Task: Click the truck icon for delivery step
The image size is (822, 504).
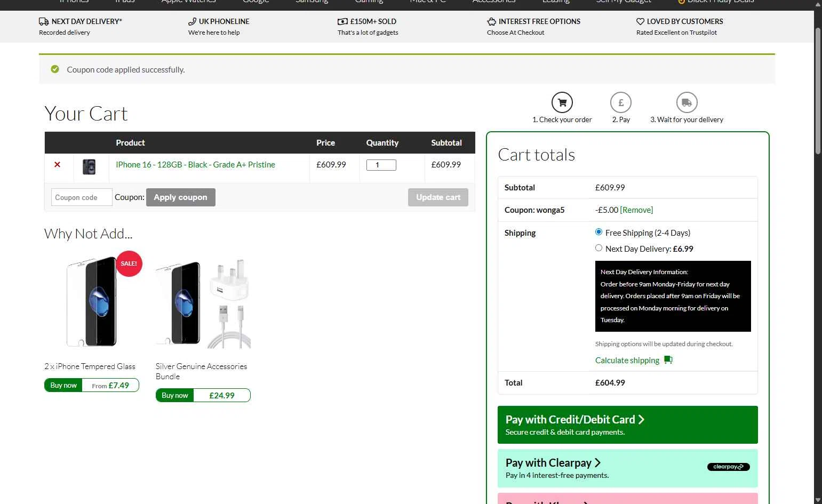Action: (x=687, y=102)
